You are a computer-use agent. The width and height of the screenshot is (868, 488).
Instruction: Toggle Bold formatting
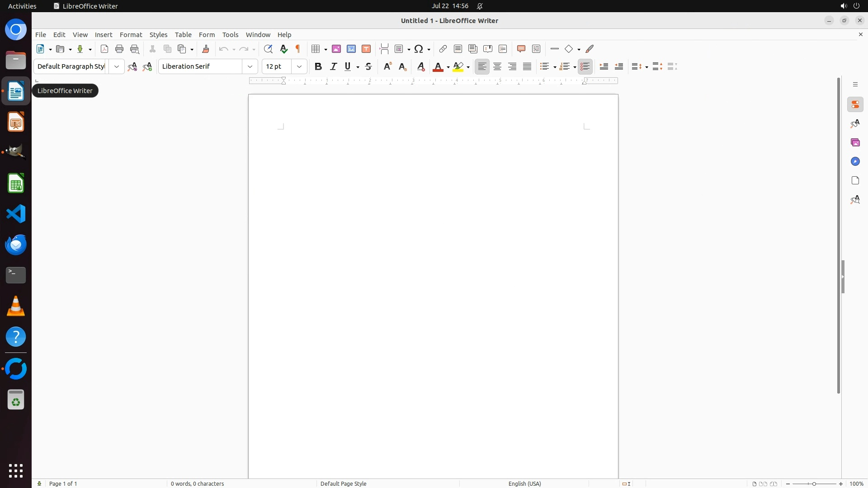click(318, 66)
